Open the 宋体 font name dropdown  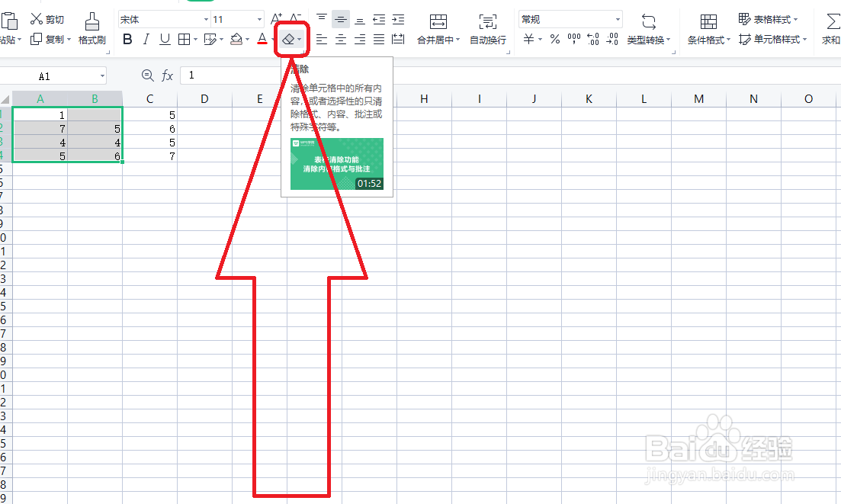click(206, 19)
